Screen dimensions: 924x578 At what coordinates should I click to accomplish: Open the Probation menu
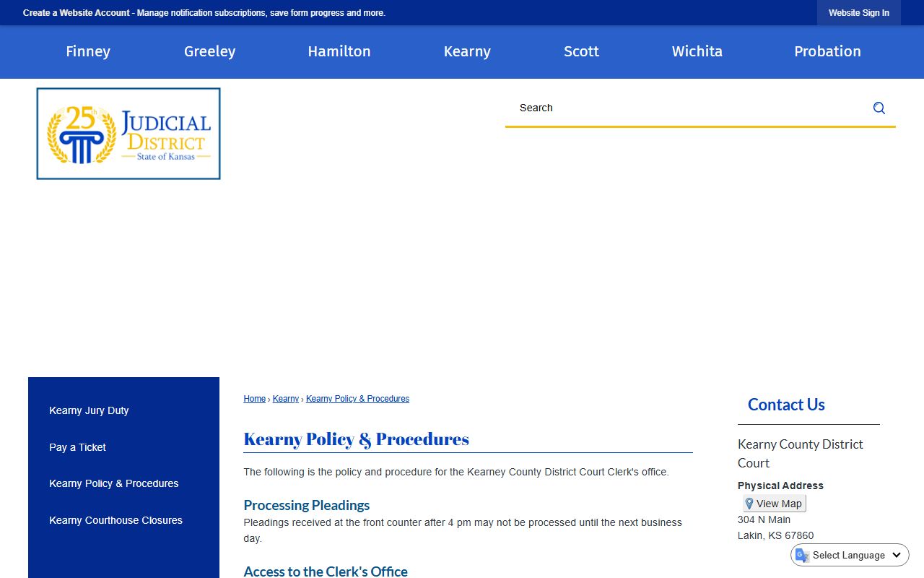pyautogui.click(x=827, y=51)
